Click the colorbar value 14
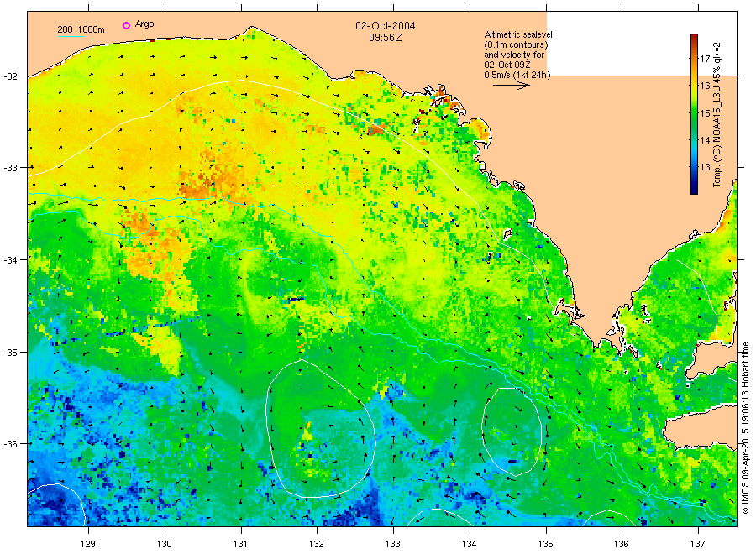 (706, 140)
